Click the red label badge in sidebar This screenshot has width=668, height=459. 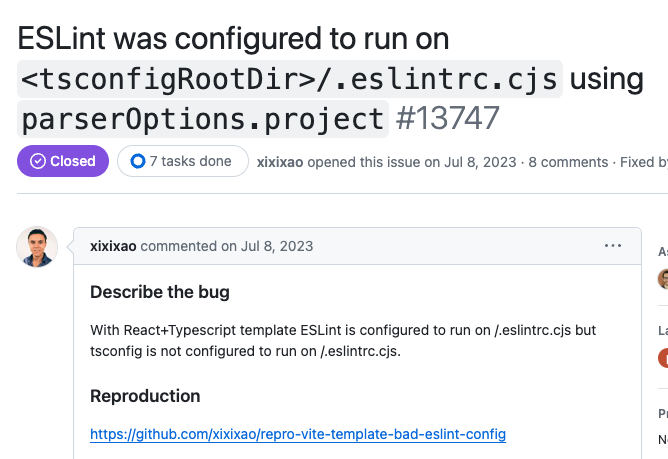tap(663, 358)
